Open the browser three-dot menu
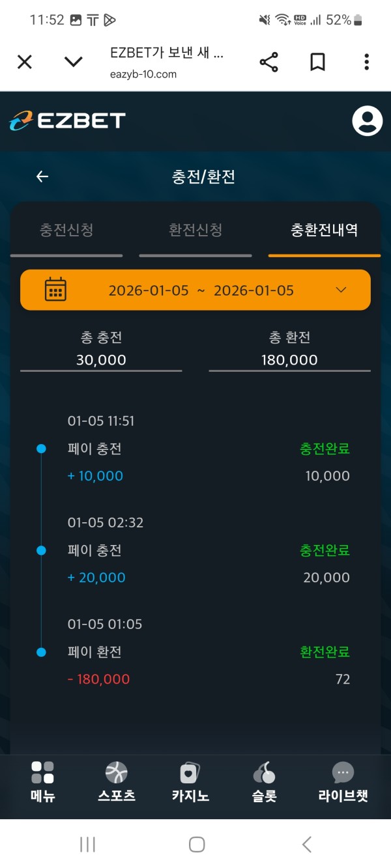This screenshot has height=868, width=391. (x=366, y=62)
